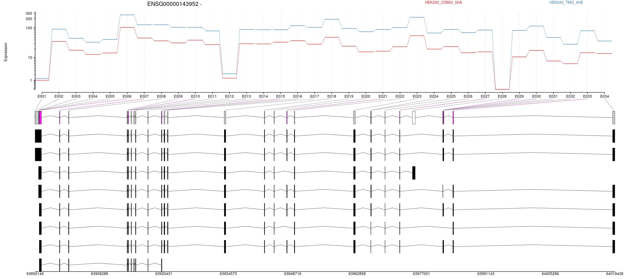Click genomic coordinate 63991143
The image size is (644, 279).
click(x=486, y=274)
